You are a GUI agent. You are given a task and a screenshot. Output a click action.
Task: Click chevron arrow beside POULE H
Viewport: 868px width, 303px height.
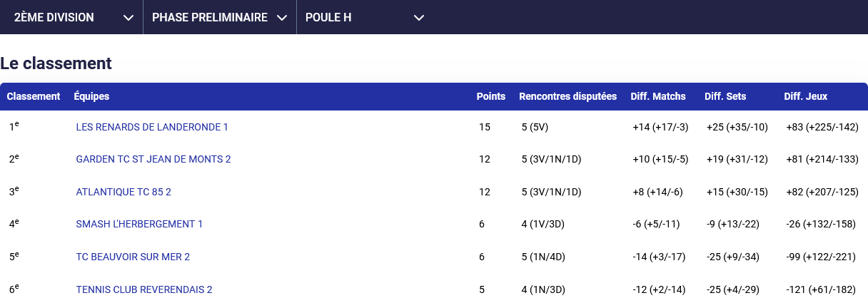419,17
